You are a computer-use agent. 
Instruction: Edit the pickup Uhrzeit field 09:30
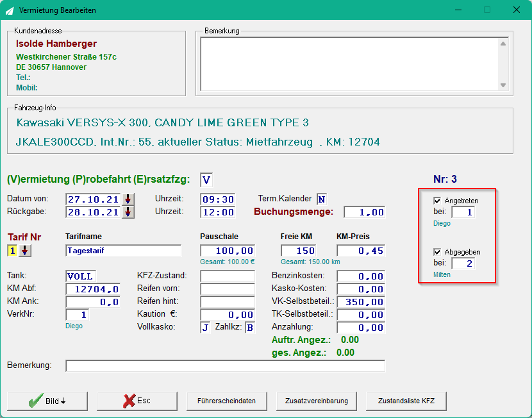tap(218, 199)
